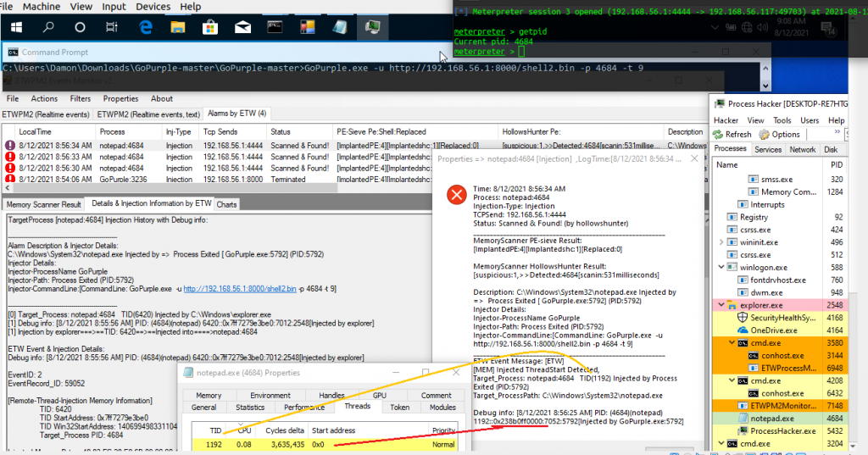This screenshot has height=455, width=868.
Task: Switch to ETWPM2 (Realtime events) tab
Action: click(x=46, y=114)
